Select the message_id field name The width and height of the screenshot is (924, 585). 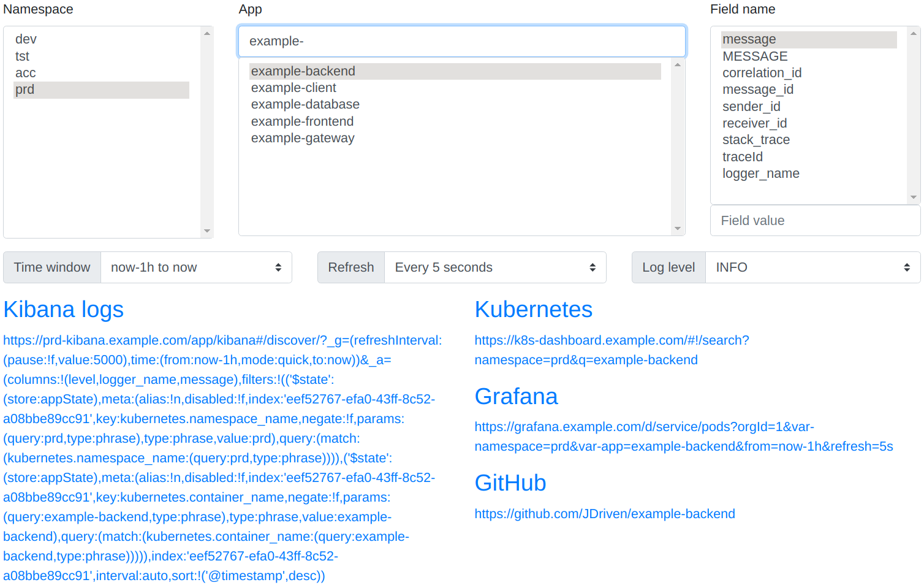809,90
